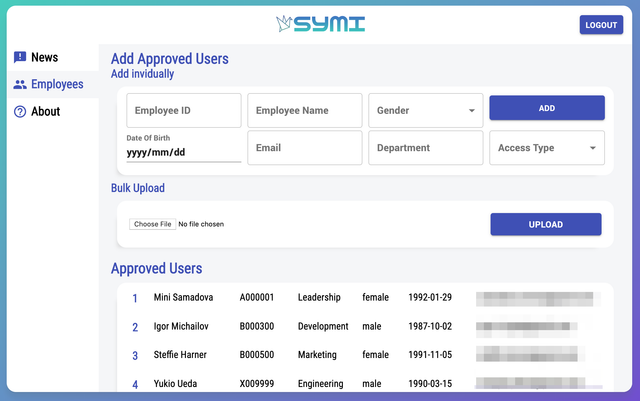Viewport: 640px width, 401px height.
Task: Click the UPLOAD button
Action: point(546,224)
